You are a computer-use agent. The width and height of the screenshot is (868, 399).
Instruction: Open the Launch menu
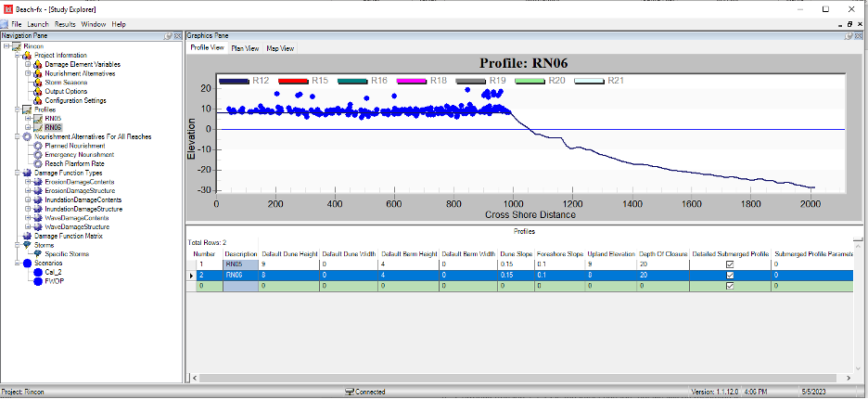pyautogui.click(x=38, y=24)
